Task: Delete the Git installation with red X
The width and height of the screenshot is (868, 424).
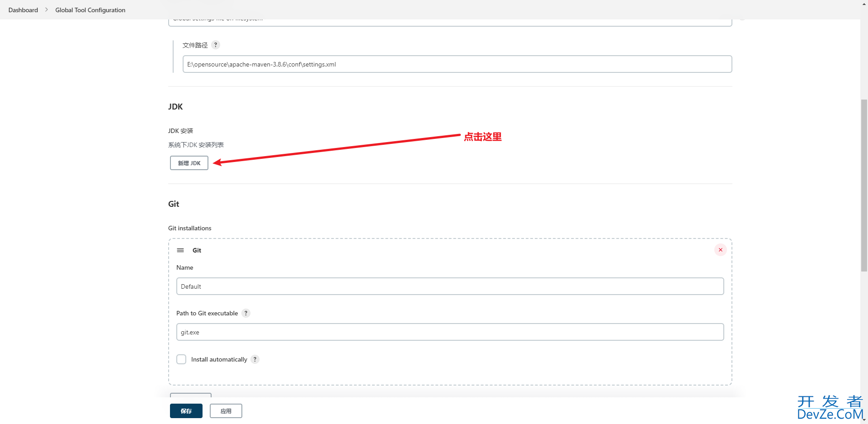Action: coord(721,250)
